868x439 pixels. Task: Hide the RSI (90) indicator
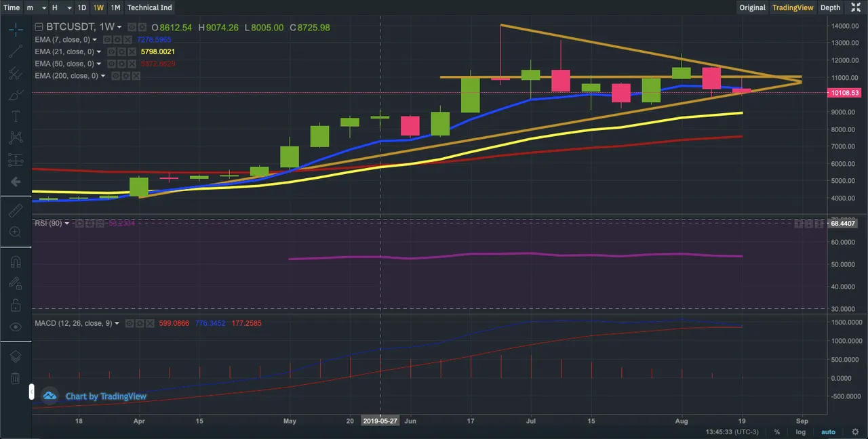(79, 224)
